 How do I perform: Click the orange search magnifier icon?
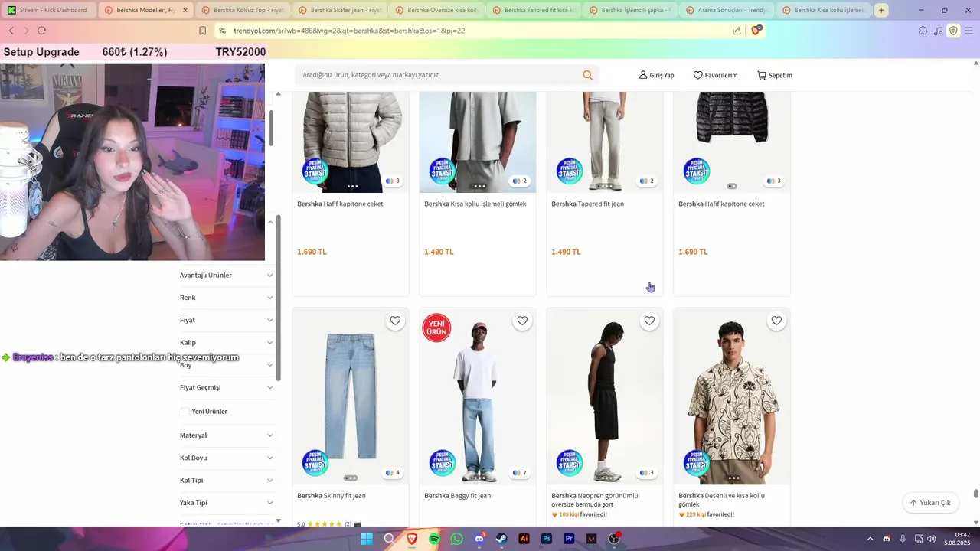(587, 75)
